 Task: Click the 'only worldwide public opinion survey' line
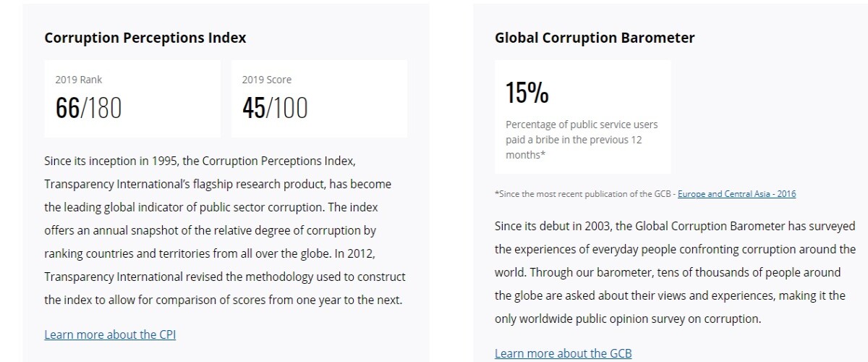coord(628,319)
